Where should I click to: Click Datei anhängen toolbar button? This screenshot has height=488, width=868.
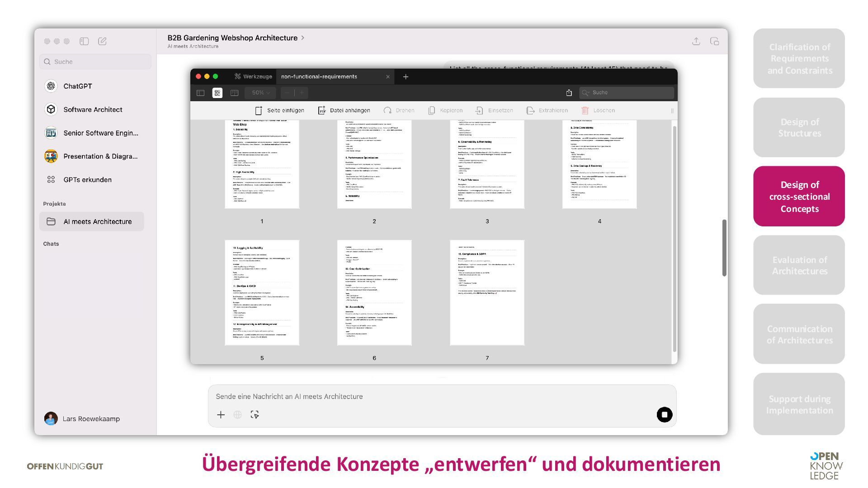344,110
